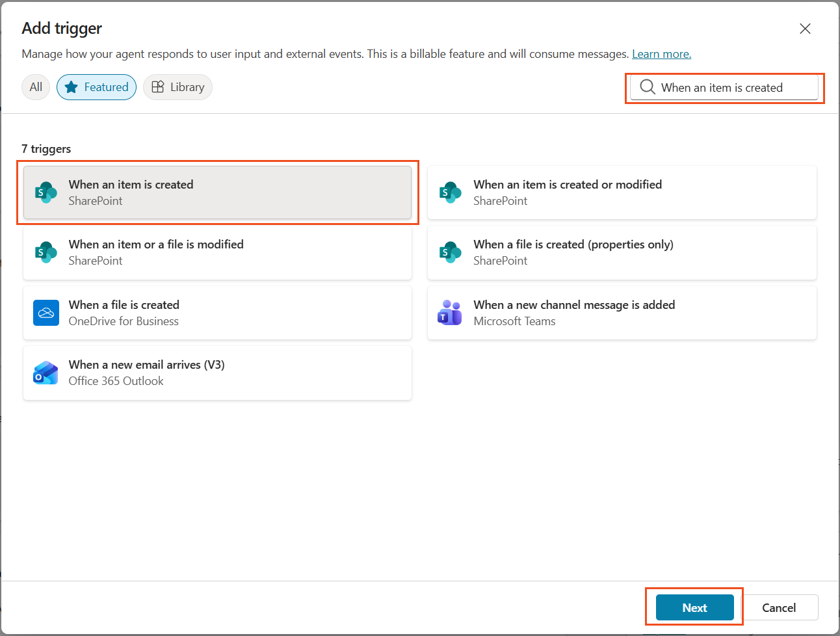Click the magnifying glass search icon
This screenshot has height=636, width=840.
pyautogui.click(x=648, y=86)
